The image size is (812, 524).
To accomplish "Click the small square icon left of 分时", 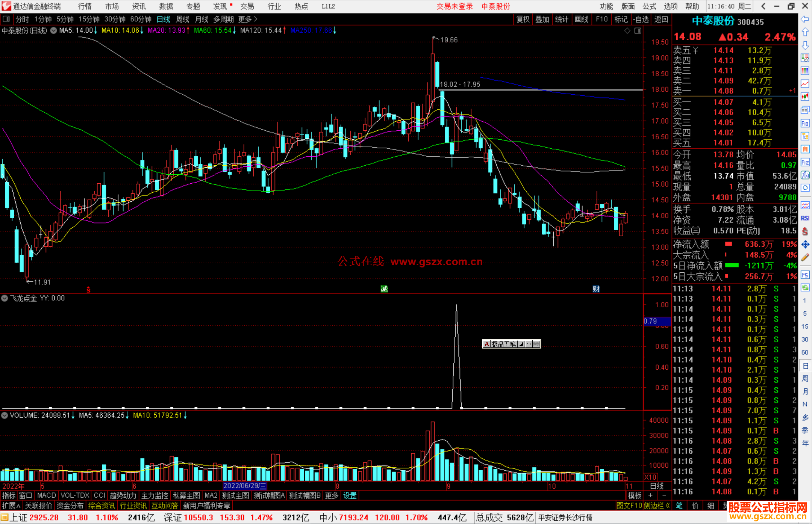I will click(x=6, y=19).
